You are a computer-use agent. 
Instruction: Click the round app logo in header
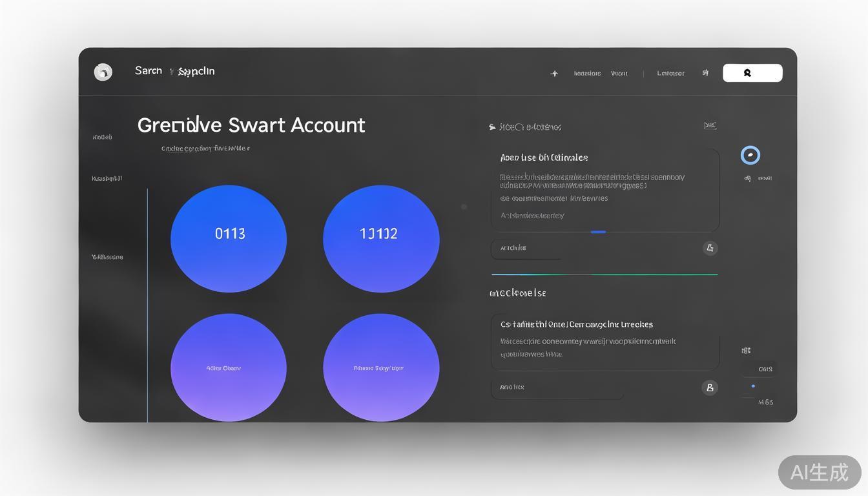(x=103, y=72)
